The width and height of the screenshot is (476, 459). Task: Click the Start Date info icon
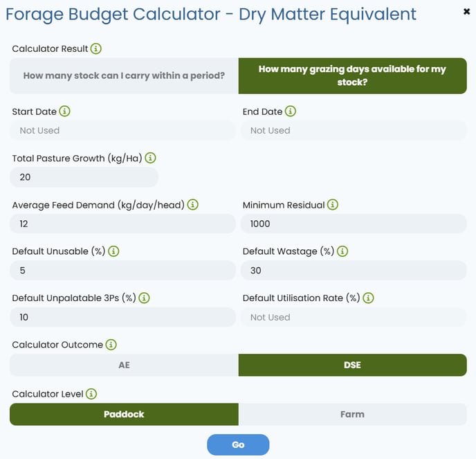click(64, 111)
